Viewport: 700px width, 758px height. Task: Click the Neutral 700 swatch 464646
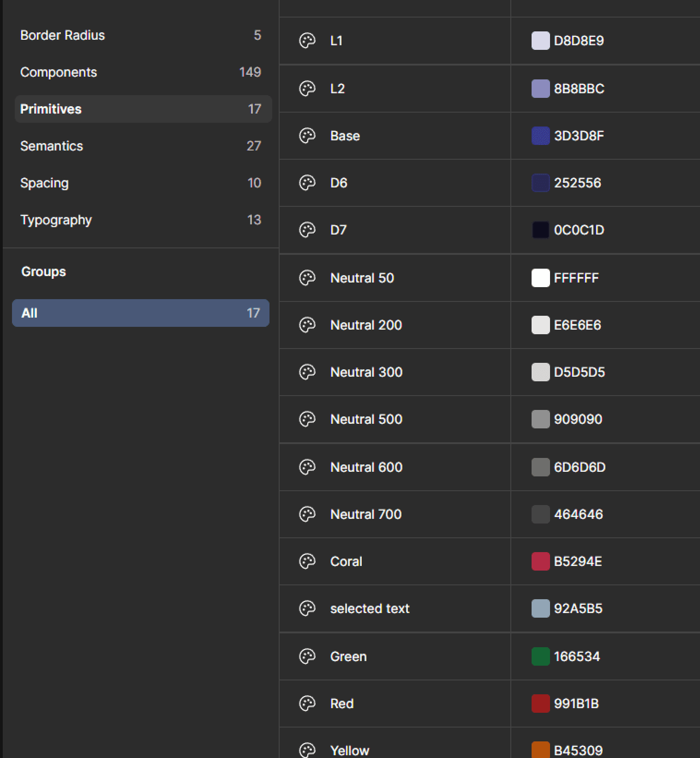(541, 514)
